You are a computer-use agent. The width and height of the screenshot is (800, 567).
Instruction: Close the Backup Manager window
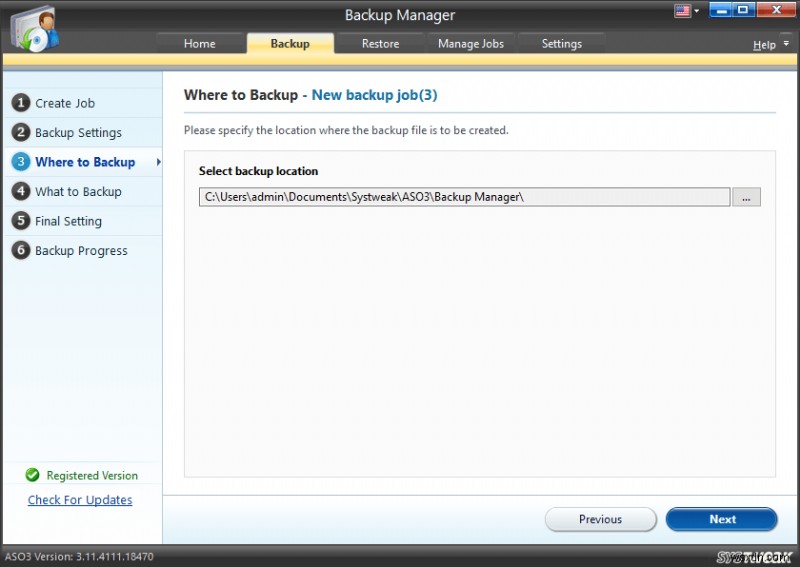(x=776, y=10)
